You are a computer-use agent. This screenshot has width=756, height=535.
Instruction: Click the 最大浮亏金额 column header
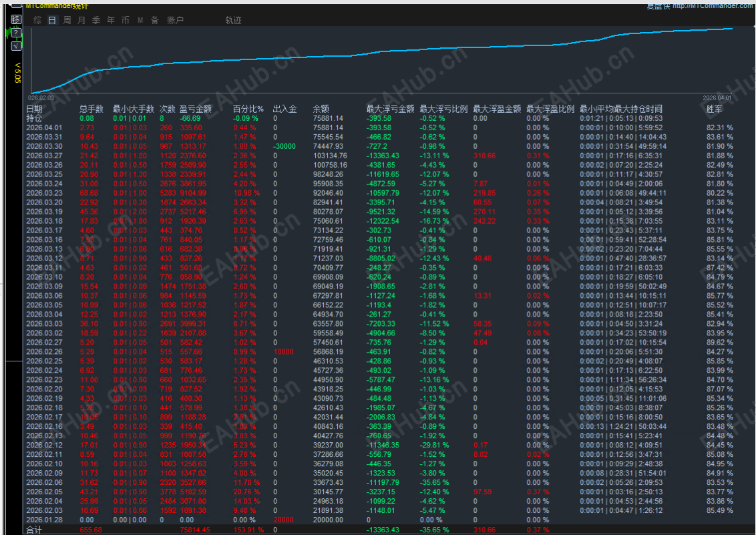[390, 109]
